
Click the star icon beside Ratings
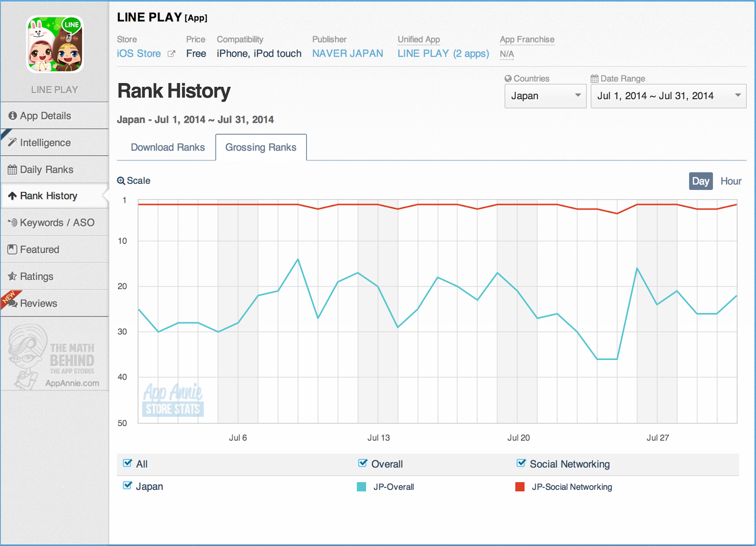click(12, 276)
